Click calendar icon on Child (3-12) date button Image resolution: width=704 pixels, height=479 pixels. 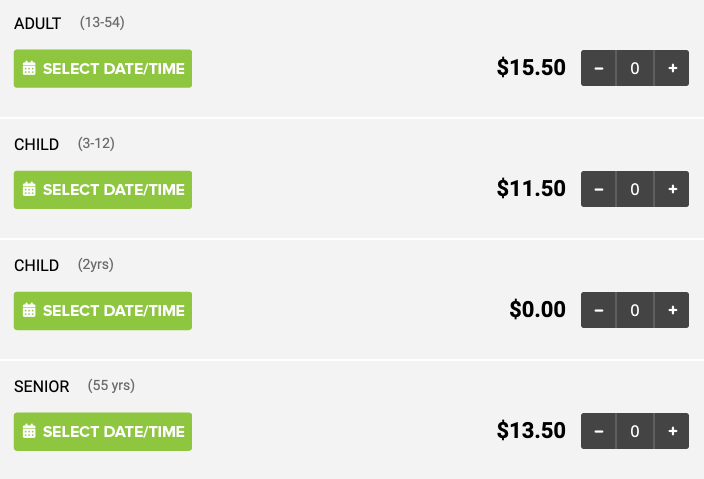tap(29, 189)
